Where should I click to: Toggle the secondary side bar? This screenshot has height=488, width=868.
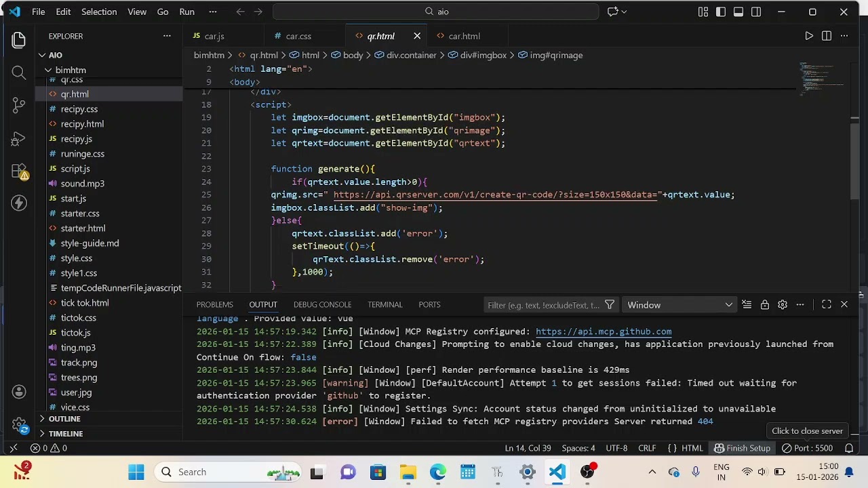pyautogui.click(x=756, y=12)
